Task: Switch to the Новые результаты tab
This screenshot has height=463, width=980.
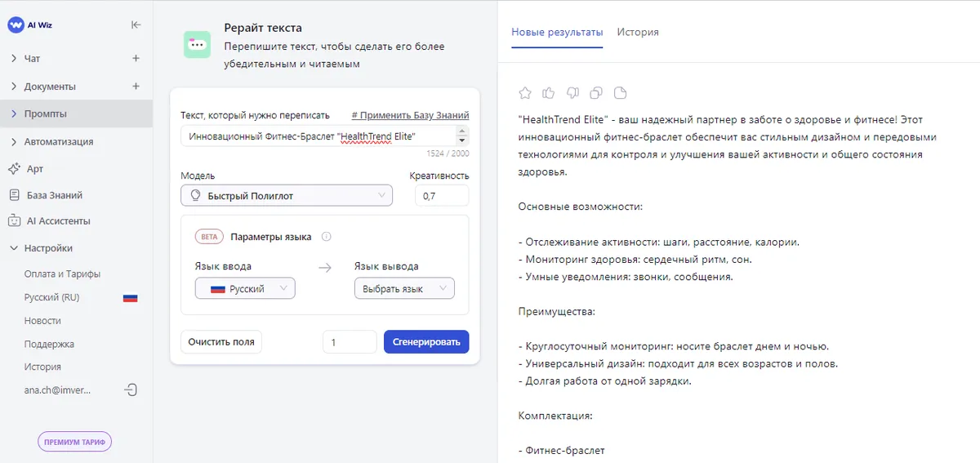Action: [557, 32]
